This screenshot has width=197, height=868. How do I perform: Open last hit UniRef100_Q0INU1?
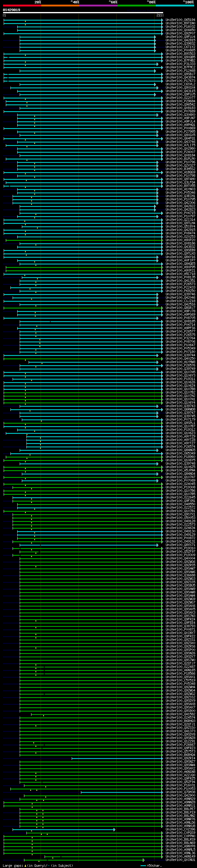coord(180,860)
